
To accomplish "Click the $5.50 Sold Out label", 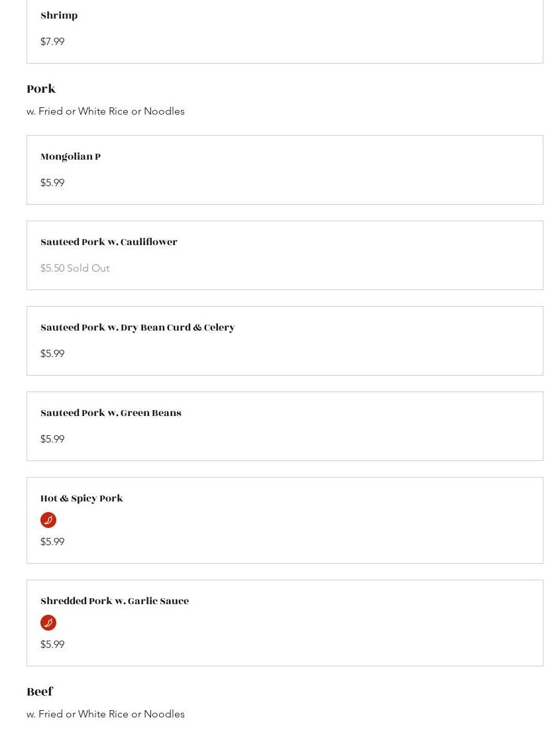I will (x=75, y=268).
